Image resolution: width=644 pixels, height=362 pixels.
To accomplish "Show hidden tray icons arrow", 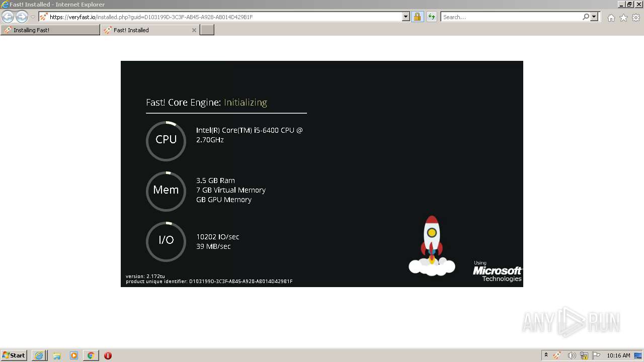I will [546, 355].
